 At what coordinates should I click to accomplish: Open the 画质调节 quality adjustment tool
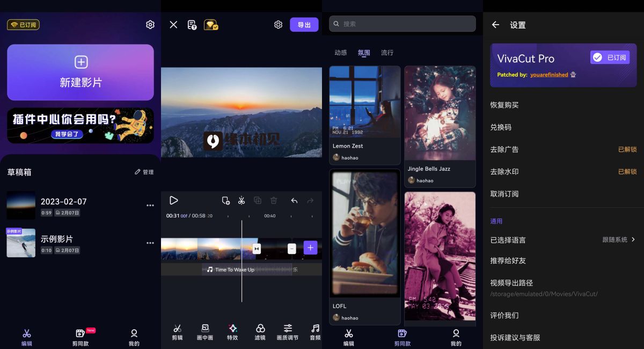(288, 332)
